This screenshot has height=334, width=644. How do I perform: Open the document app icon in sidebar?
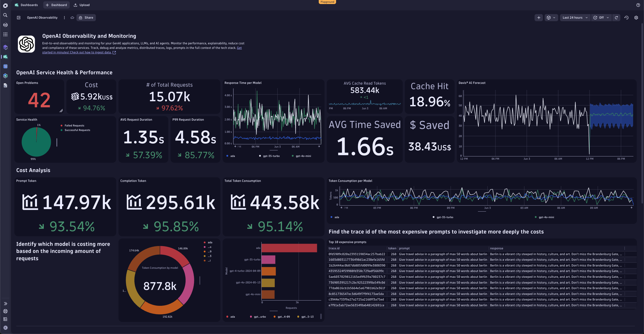tap(5, 85)
